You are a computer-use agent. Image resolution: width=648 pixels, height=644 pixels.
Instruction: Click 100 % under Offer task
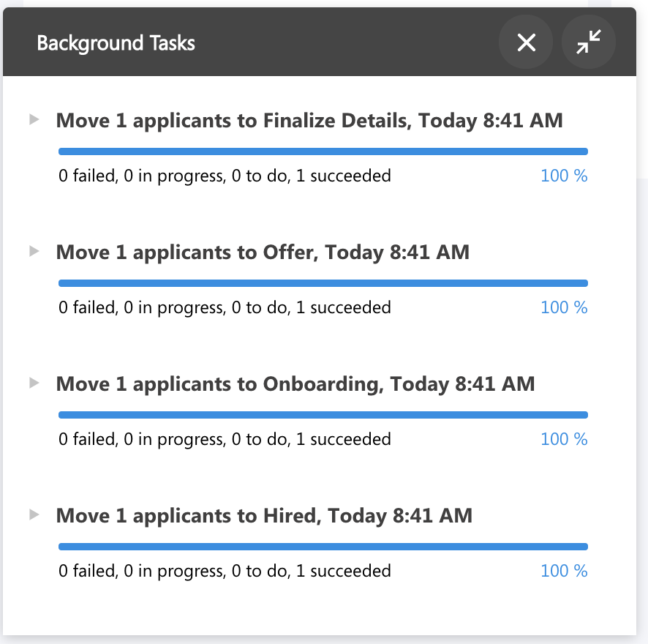pos(564,307)
